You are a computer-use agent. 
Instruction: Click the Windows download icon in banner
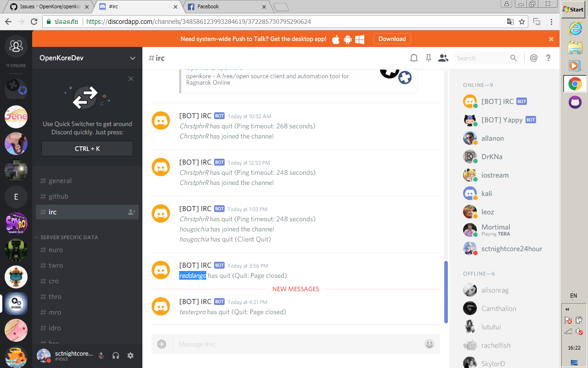click(x=360, y=40)
